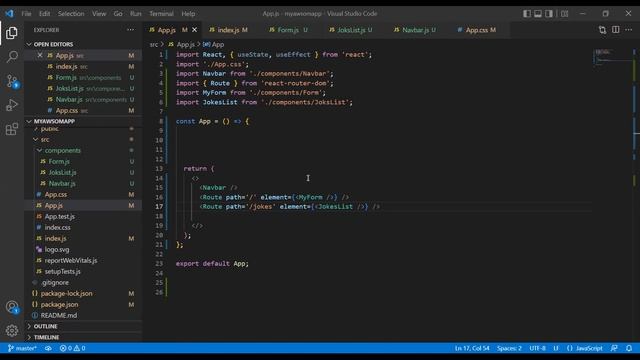Open package.json in the file tree
Image resolution: width=640 pixels, height=360 pixels.
[x=59, y=304]
